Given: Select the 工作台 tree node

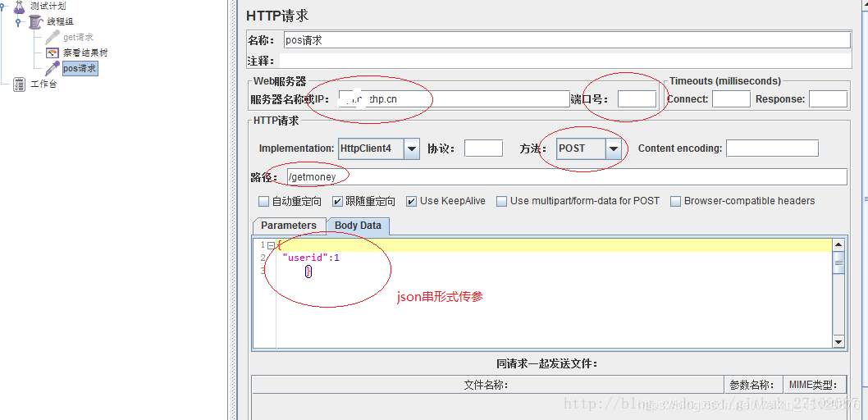Looking at the screenshot, I should click(43, 84).
